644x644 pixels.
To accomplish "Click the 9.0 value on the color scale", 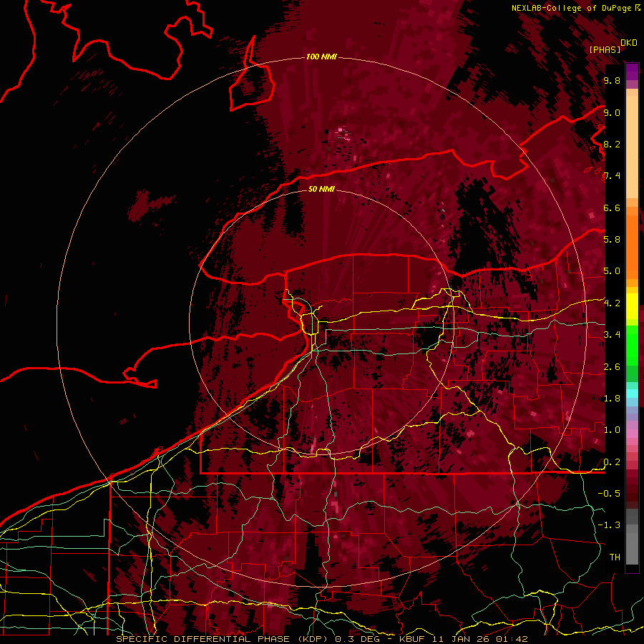I will click(x=612, y=112).
